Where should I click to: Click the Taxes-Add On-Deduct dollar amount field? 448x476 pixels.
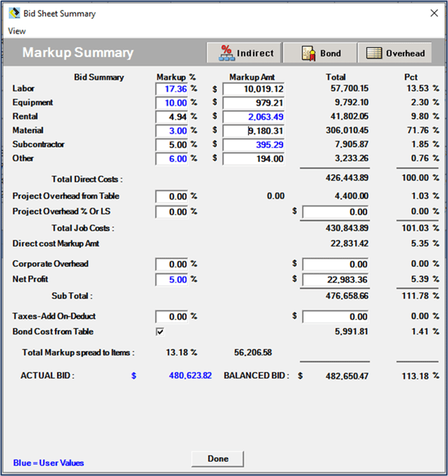[335, 317]
